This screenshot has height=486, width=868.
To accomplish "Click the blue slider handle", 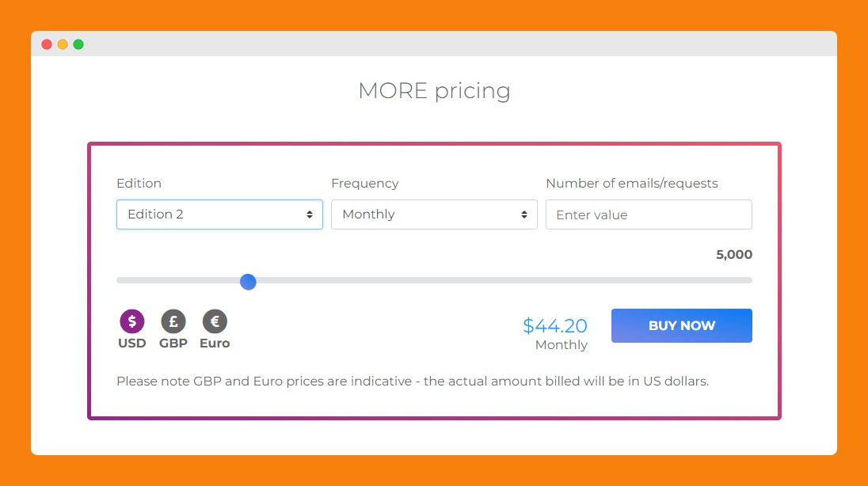I will click(248, 282).
